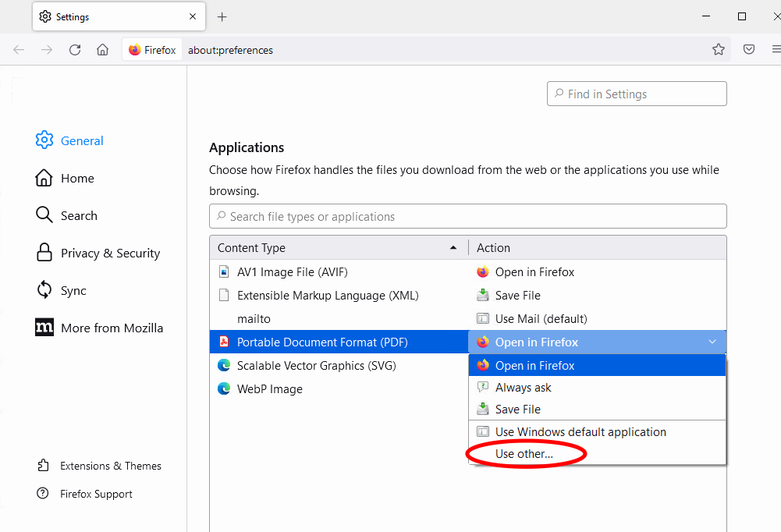This screenshot has height=532, width=781.
Task: Open the Sync settings category
Action: pyautogui.click(x=73, y=291)
